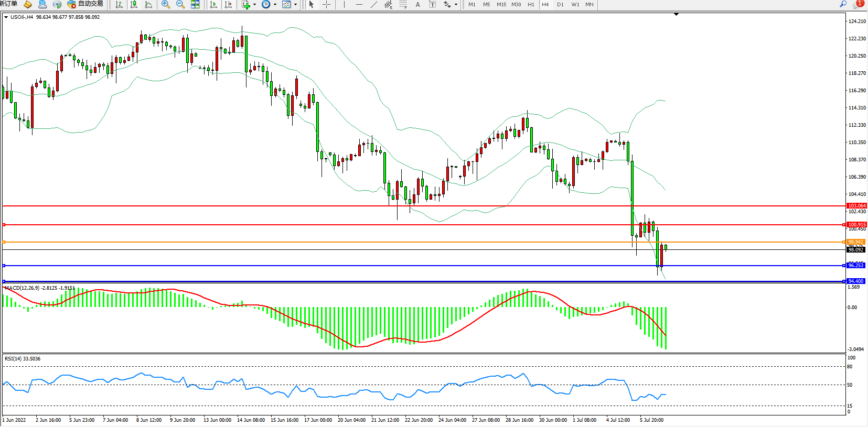Image resolution: width=868 pixels, height=427 pixels.
Task: Click the Zoom Out magnifier icon
Action: click(180, 5)
